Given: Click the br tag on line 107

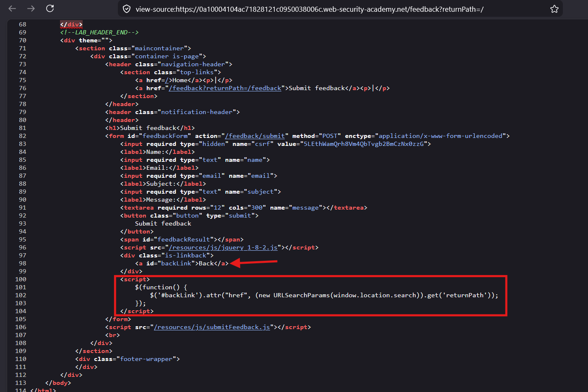Looking at the screenshot, I should [x=112, y=335].
